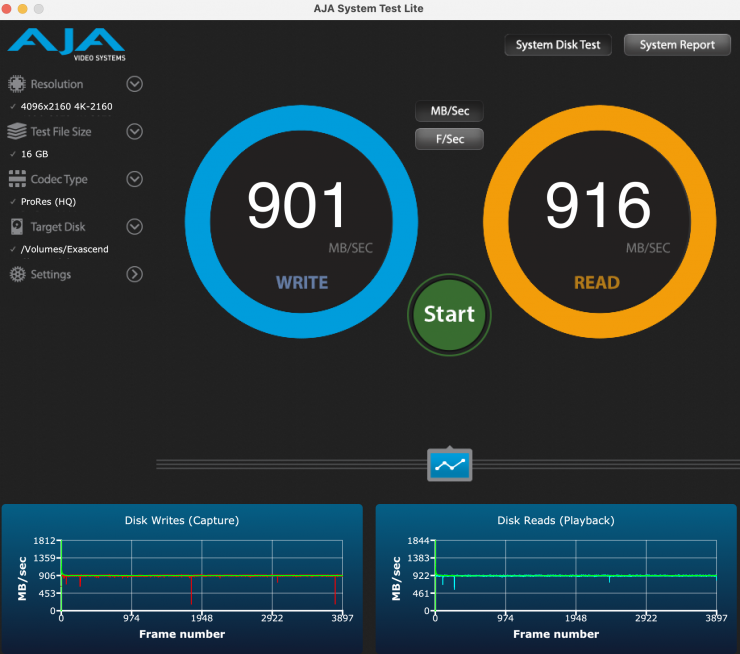Viewport: 740px width, 654px height.
Task: Open the System Report
Action: click(677, 45)
